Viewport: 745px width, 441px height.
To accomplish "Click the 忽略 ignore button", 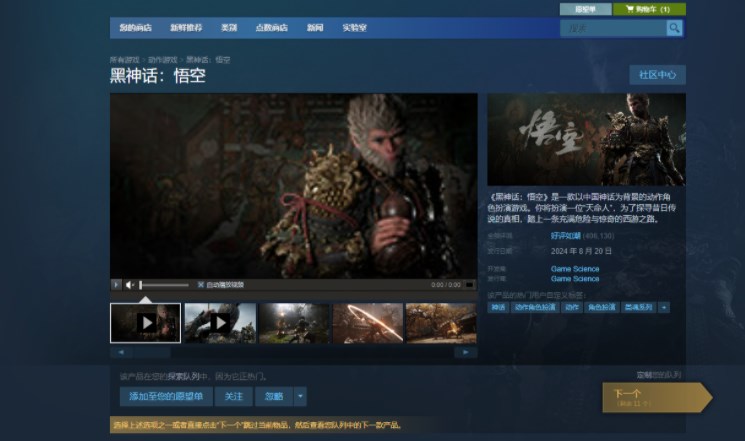I will point(274,396).
